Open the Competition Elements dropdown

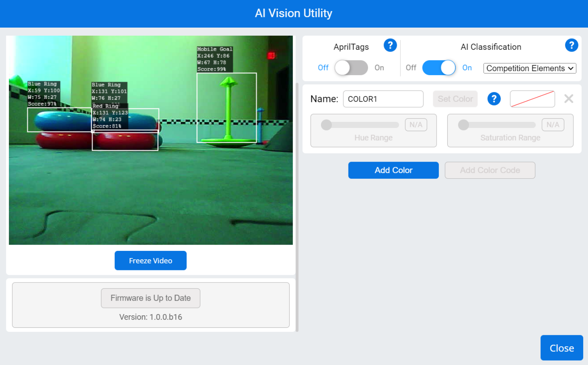click(529, 69)
